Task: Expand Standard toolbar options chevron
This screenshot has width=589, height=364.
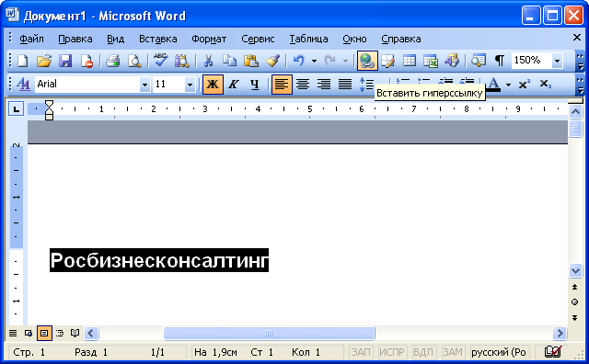Action: click(x=581, y=62)
